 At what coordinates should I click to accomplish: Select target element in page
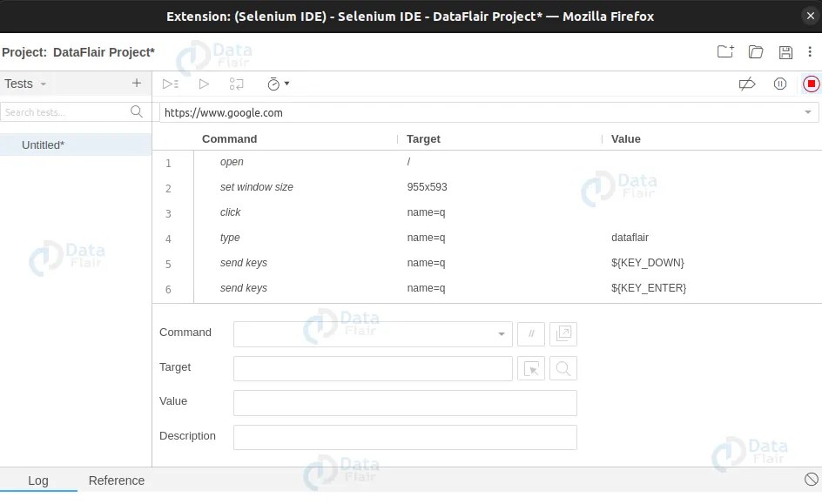[x=531, y=368]
